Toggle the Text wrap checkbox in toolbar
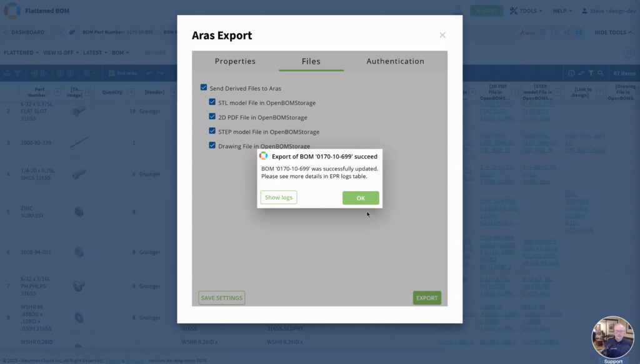640x364 pixels. (x=111, y=74)
